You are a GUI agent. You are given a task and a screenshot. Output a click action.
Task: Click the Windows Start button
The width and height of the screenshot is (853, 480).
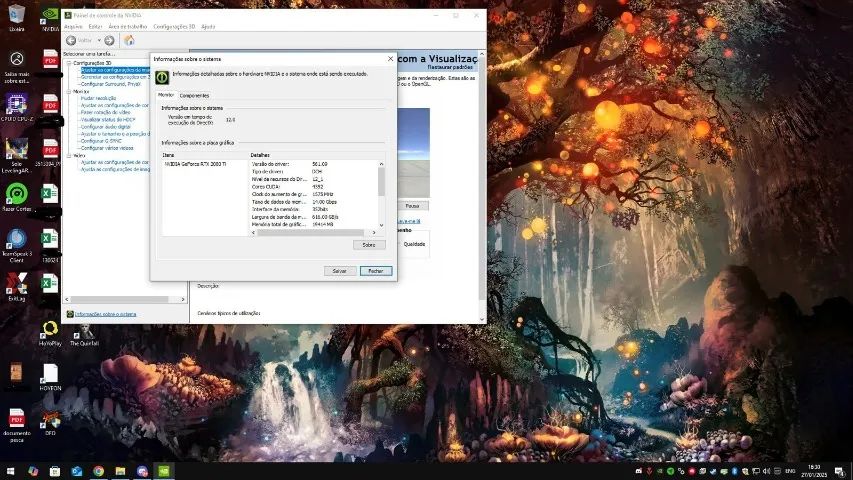pyautogui.click(x=10, y=471)
